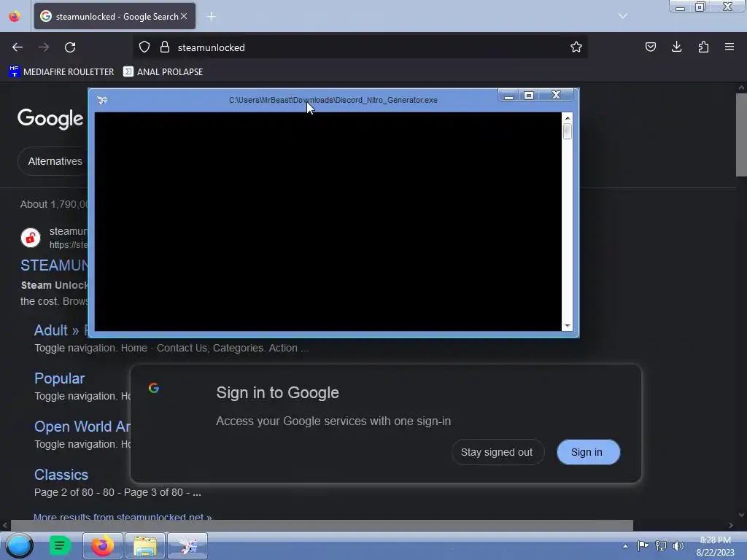Screen dimensions: 747x560
Task: Open the Action Center flag icon
Action: coord(643,545)
